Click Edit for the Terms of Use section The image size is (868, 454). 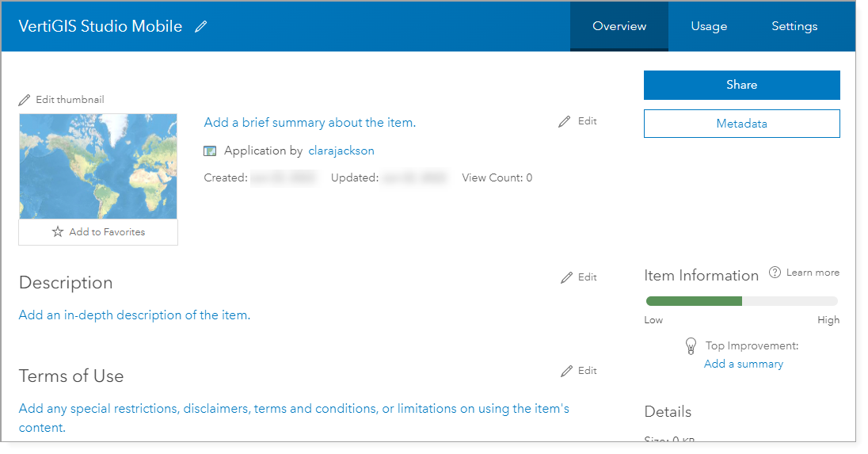[x=588, y=370]
